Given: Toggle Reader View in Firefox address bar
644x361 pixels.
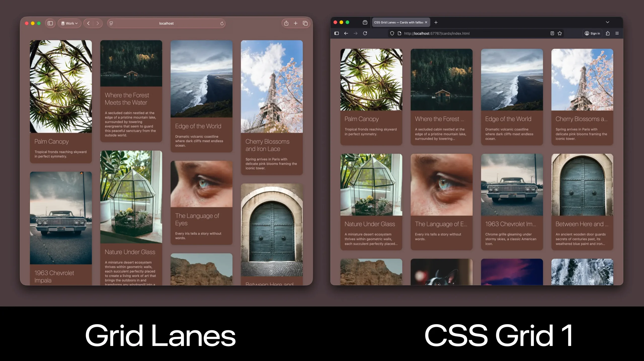Looking at the screenshot, I should click(552, 33).
